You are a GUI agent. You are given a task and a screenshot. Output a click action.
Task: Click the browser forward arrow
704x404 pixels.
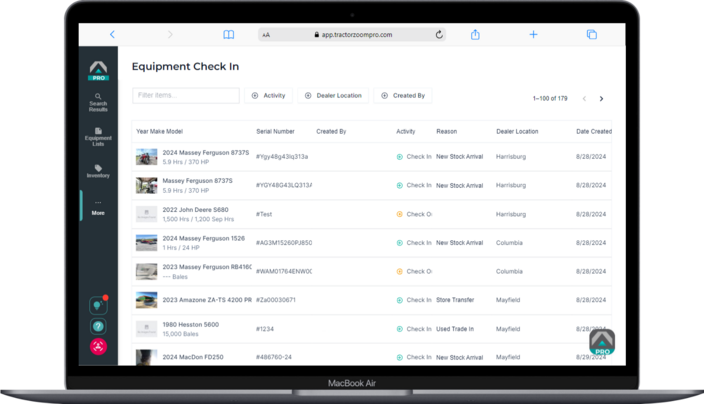click(170, 35)
